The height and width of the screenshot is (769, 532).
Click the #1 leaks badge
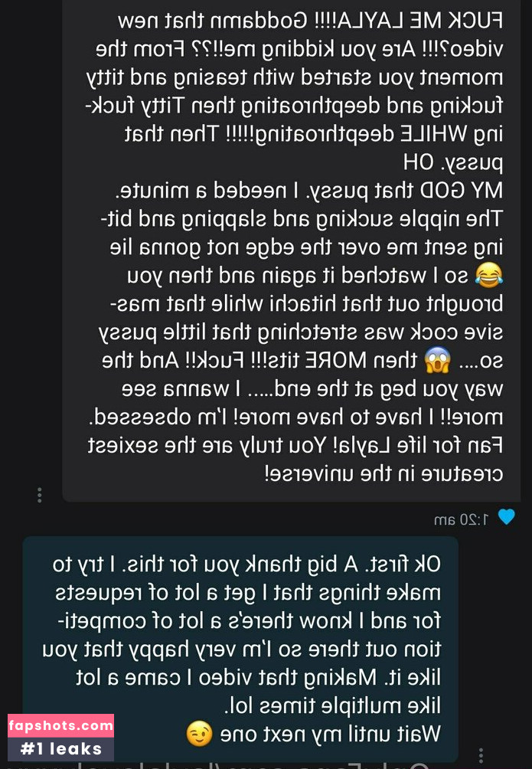[x=60, y=749]
